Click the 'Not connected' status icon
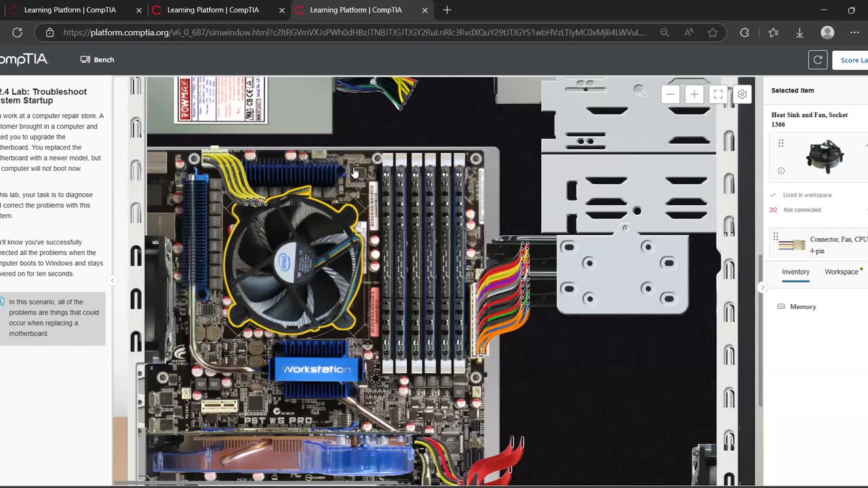Viewport: 868px width, 488px height. pyautogui.click(x=773, y=210)
